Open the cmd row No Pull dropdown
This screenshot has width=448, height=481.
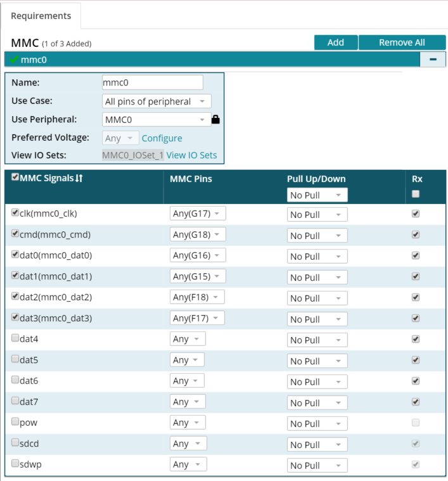tap(317, 236)
